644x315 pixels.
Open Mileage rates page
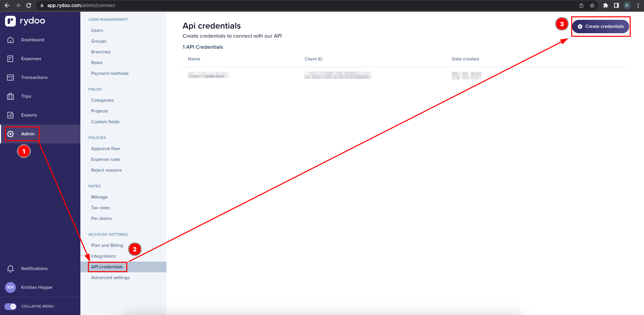tap(100, 197)
